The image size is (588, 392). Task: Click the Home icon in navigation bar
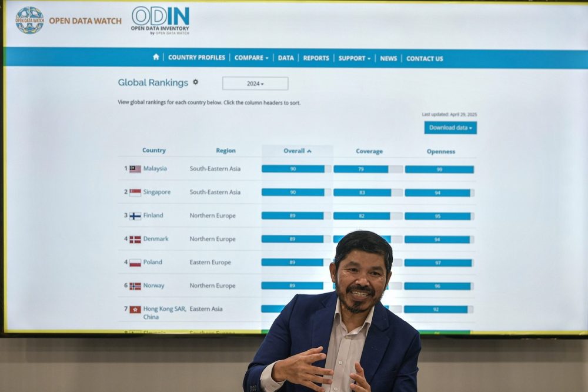[x=156, y=57]
